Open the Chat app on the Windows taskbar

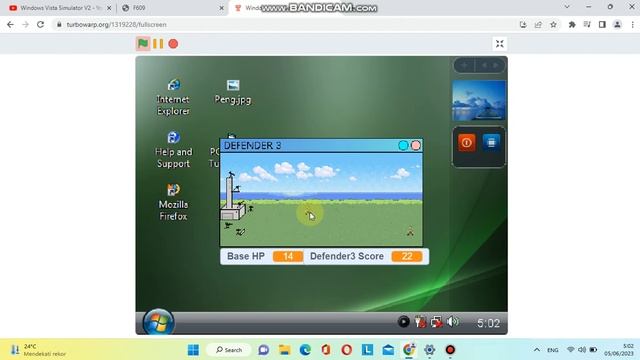264,350
